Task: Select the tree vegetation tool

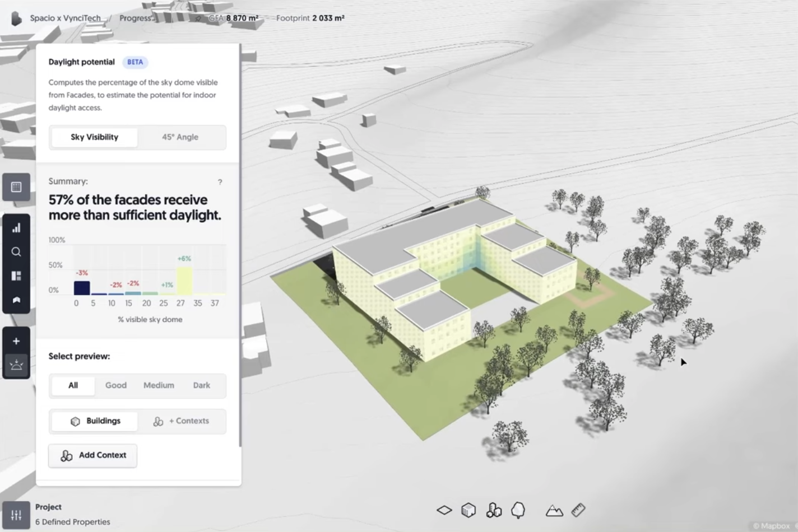Action: pos(518,510)
